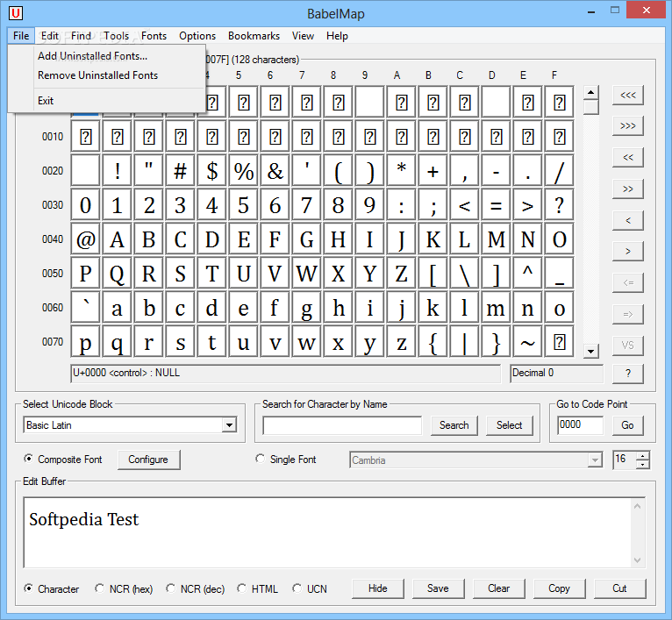Viewport: 672px width, 620px height.
Task: Select the lowercase g character cell
Action: pos(306,308)
